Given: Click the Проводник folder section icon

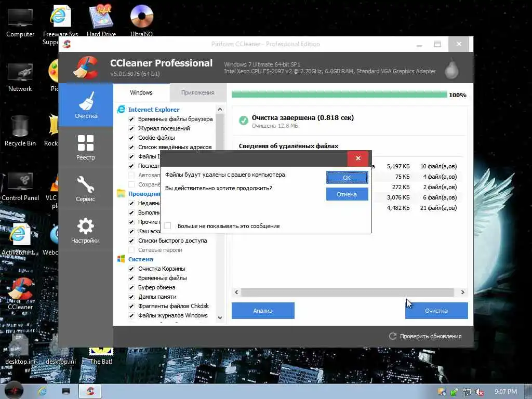Looking at the screenshot, I should click(x=121, y=193).
